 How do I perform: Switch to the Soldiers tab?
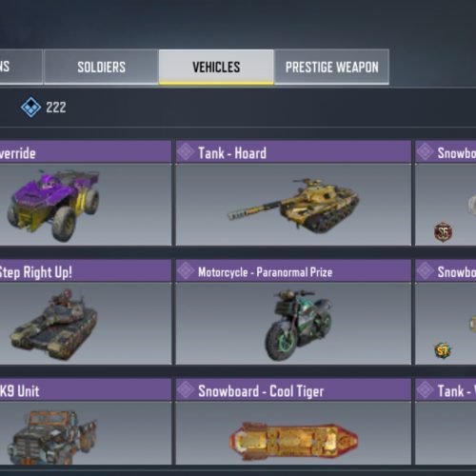pos(101,67)
